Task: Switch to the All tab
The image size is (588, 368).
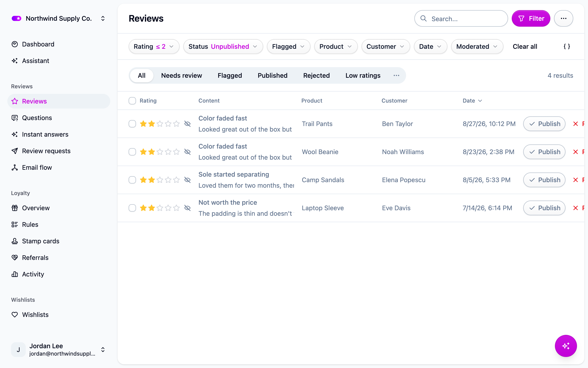Action: (x=142, y=75)
